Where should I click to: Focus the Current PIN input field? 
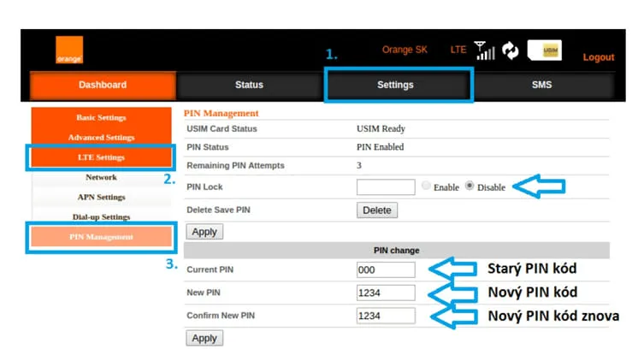click(x=386, y=269)
